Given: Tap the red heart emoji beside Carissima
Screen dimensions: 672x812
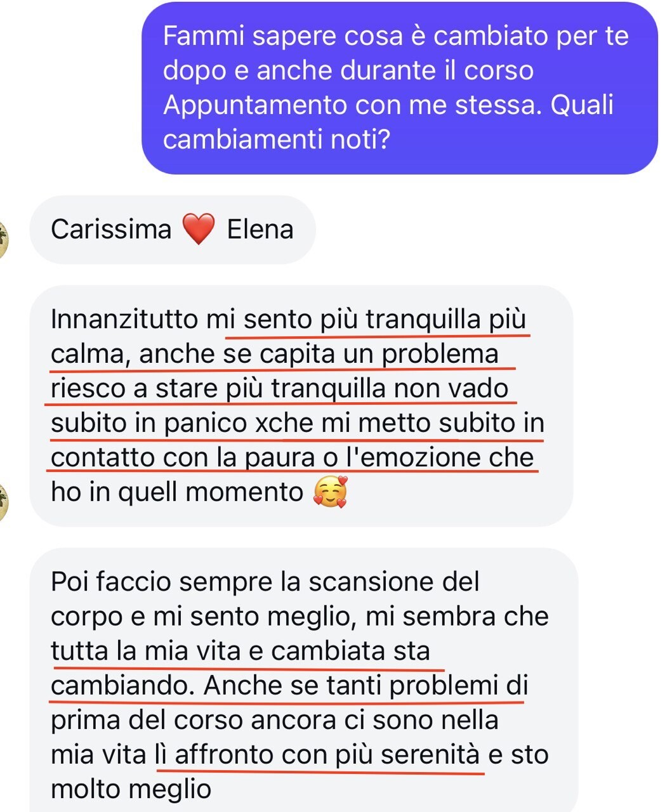Looking at the screenshot, I should [x=199, y=229].
